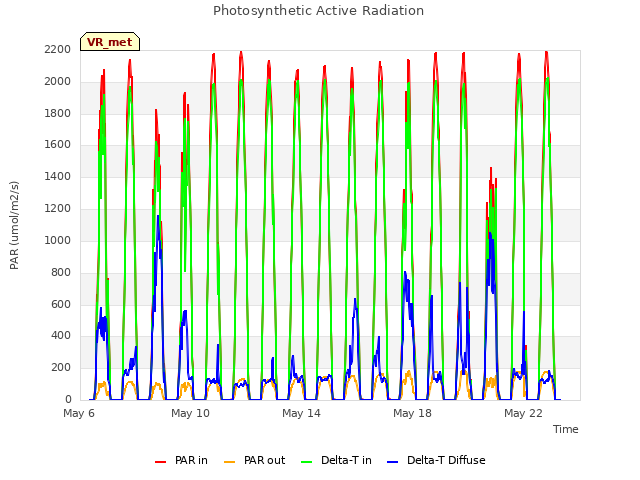This screenshot has height=480, width=640.
Task: Toggle the Delta-T Diffuse legend label
Action: point(446,460)
